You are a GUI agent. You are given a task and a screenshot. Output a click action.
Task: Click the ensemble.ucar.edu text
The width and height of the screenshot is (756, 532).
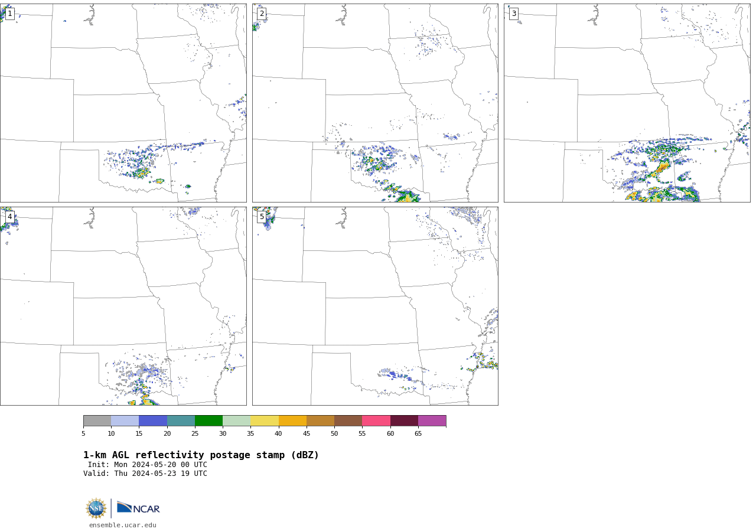pos(123,526)
